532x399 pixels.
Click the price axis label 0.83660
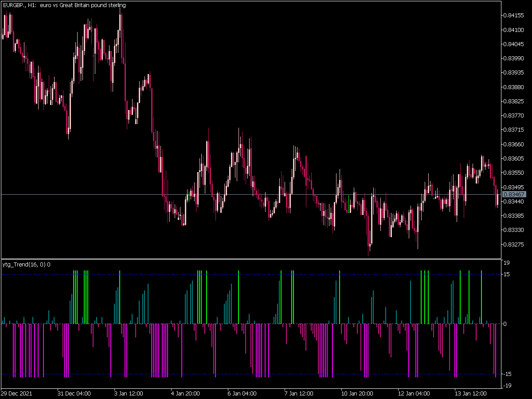(514, 144)
